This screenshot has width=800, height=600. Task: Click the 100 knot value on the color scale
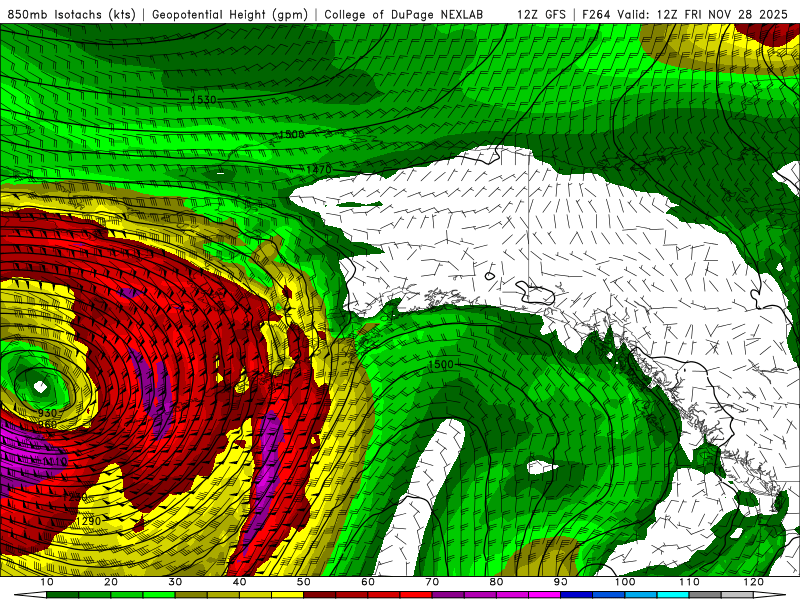pyautogui.click(x=624, y=582)
